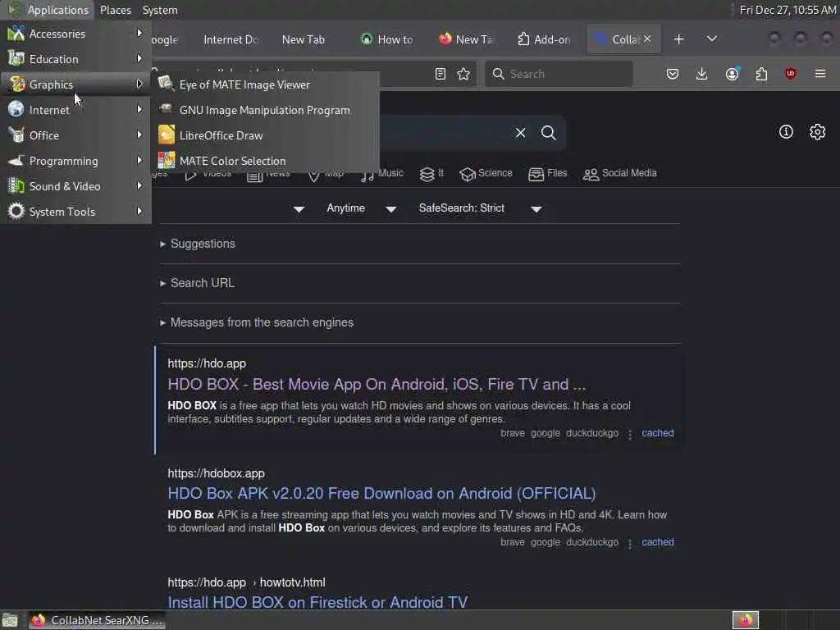Select the Science category tab
This screenshot has height=630, width=840.
[x=486, y=174]
